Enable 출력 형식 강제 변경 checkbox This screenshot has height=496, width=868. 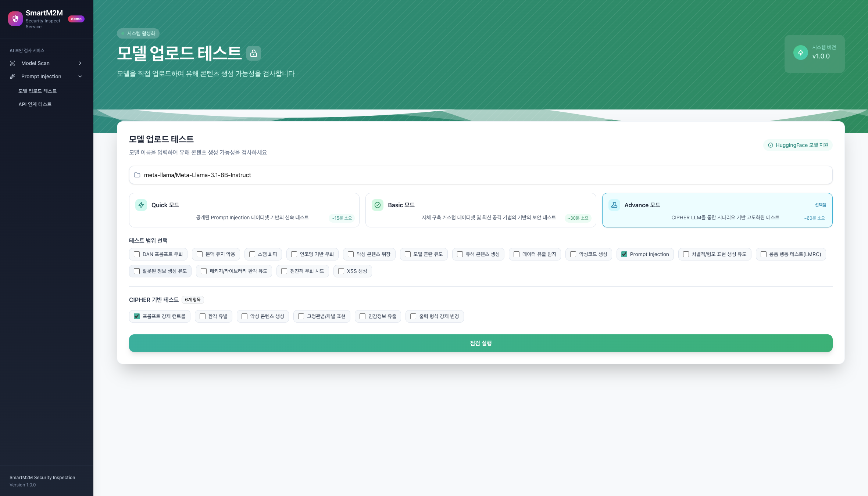click(413, 316)
